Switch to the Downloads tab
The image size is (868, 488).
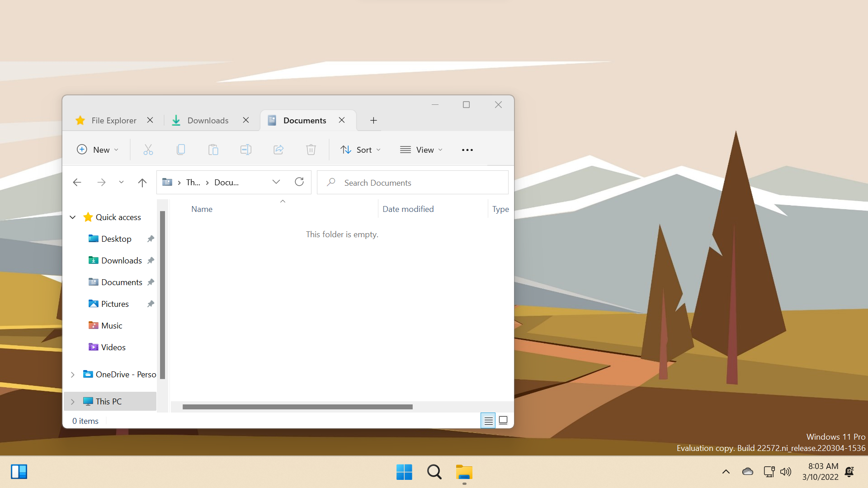[x=208, y=120]
